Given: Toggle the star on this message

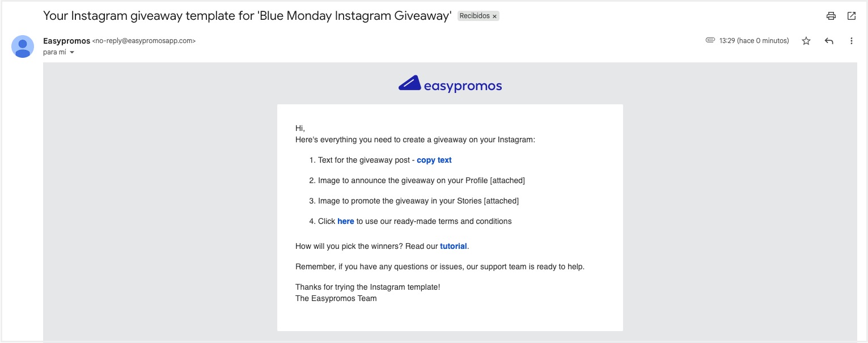Looking at the screenshot, I should click(806, 41).
